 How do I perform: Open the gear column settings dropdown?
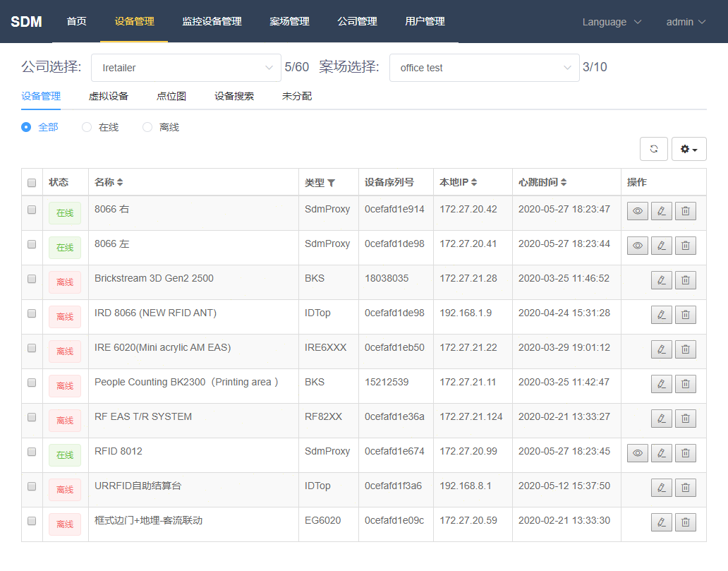click(688, 149)
